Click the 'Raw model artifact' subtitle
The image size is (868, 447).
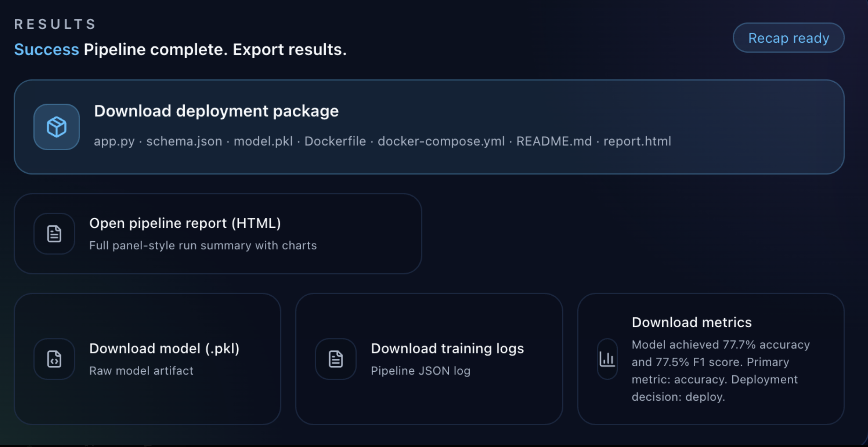[x=141, y=371]
